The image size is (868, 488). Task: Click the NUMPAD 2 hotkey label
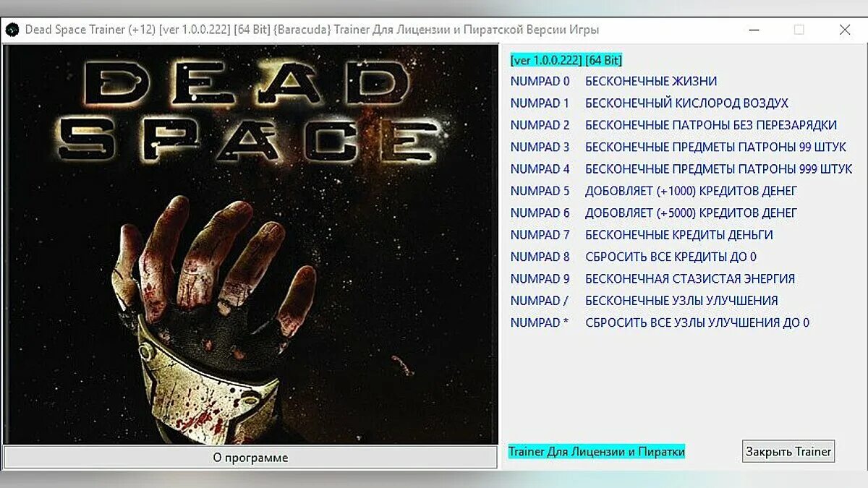coord(540,125)
